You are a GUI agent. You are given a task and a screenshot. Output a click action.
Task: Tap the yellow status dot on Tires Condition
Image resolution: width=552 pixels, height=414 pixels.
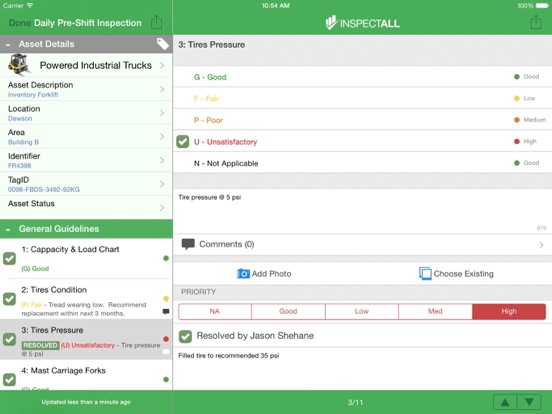pos(166,299)
